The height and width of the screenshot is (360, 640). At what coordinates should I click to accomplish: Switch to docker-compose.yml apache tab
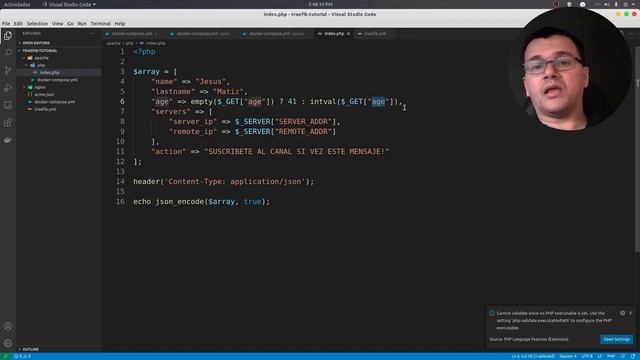point(276,34)
